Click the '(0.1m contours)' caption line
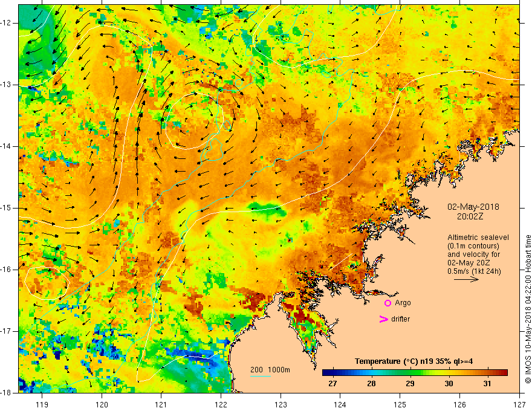Screen dimensions: 532x411 tap(473, 246)
